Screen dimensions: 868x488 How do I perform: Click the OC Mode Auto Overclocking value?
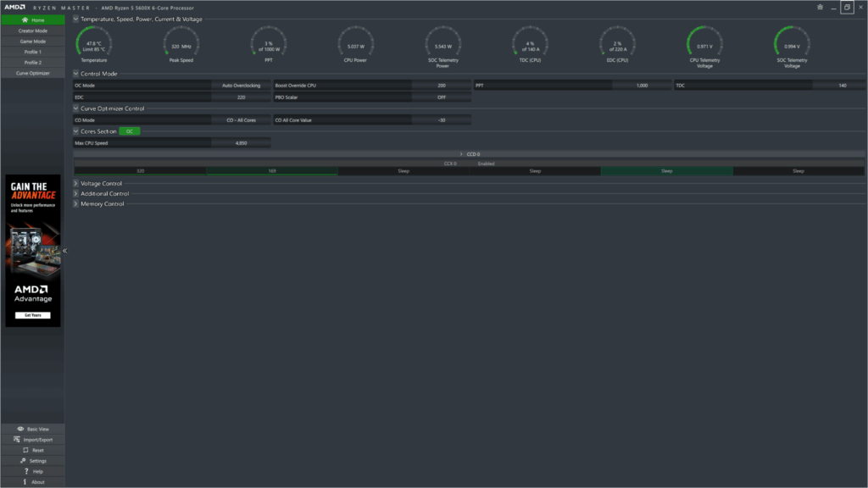241,86
